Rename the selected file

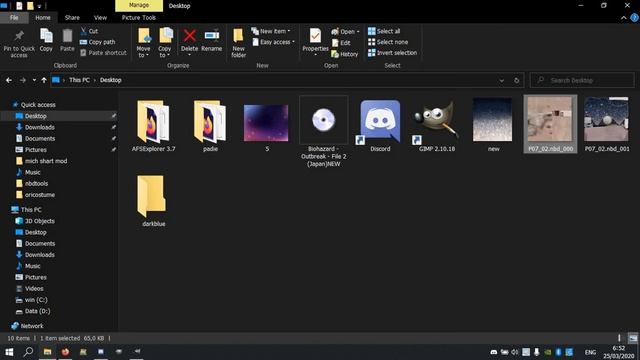coord(211,40)
